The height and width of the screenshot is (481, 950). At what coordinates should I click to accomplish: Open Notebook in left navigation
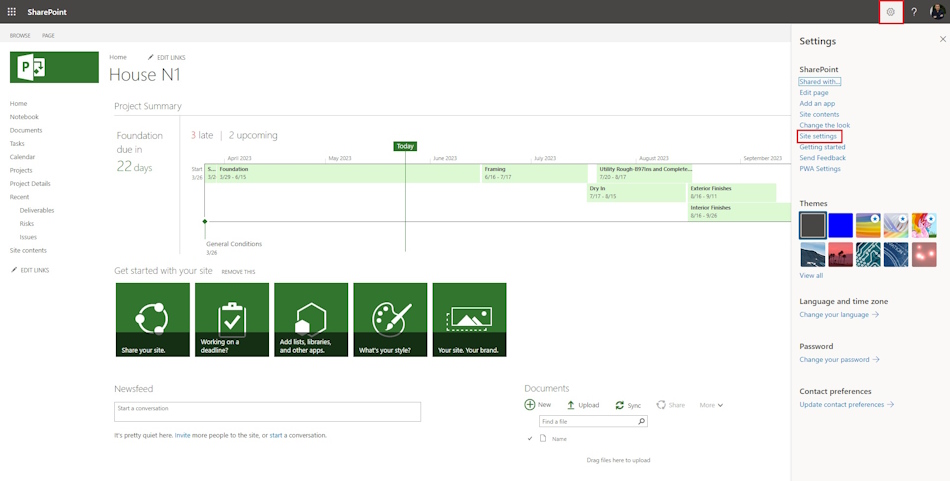click(24, 117)
